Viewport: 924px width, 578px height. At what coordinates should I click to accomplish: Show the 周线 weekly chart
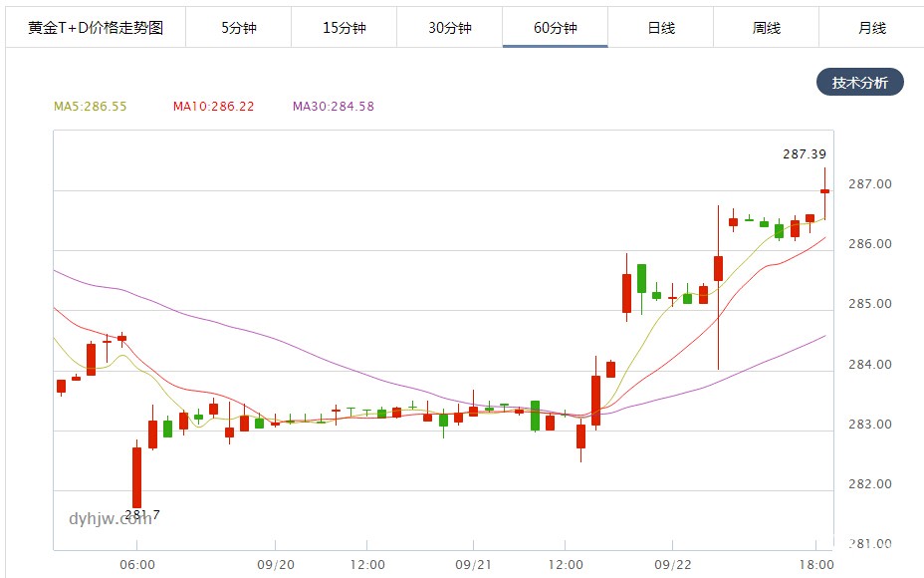point(767,28)
